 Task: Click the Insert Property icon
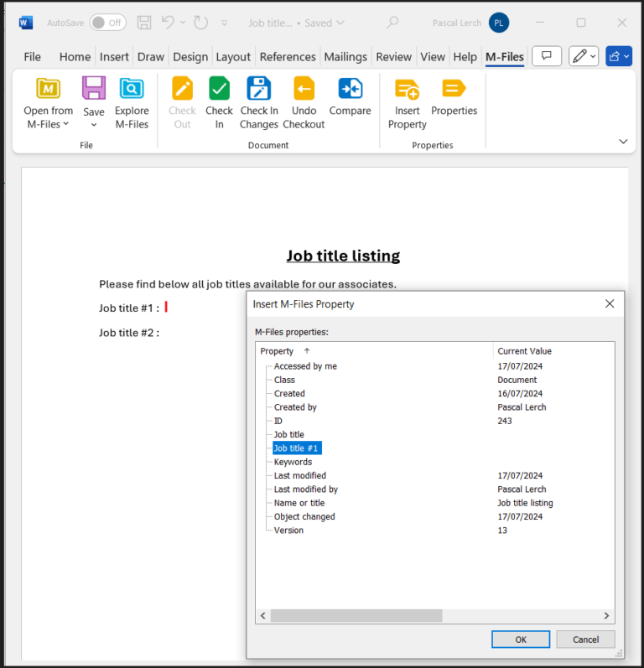pyautogui.click(x=408, y=89)
